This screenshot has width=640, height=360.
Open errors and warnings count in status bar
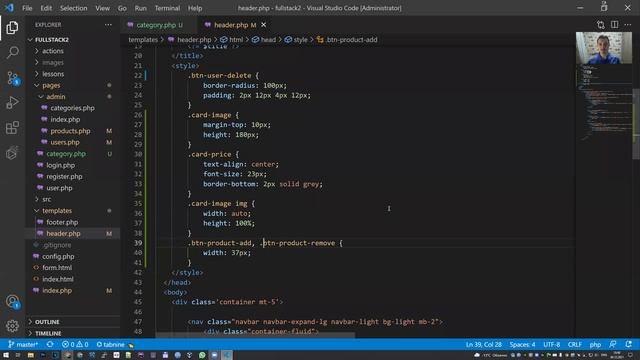point(75,344)
